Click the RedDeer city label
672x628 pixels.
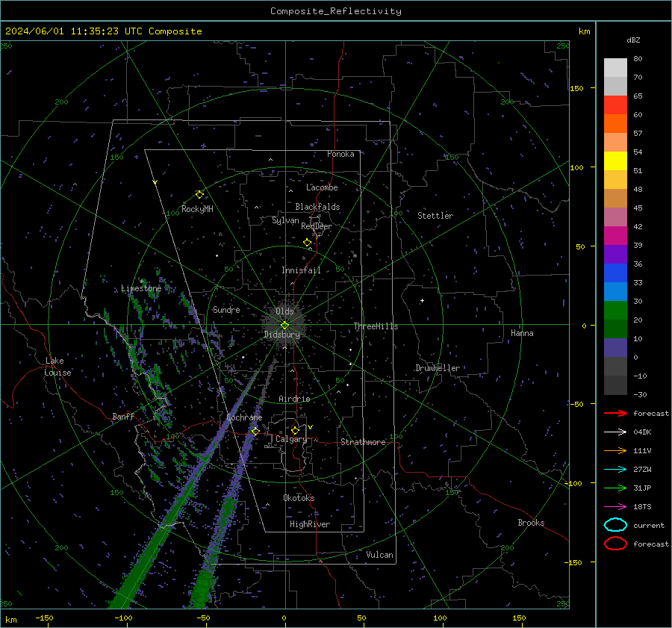(317, 226)
